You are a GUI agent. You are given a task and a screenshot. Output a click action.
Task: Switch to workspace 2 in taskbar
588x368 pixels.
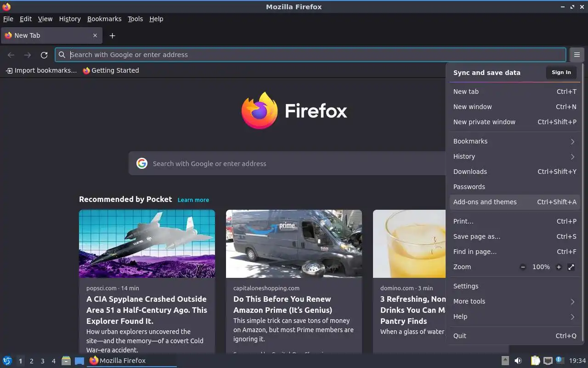coord(31,361)
